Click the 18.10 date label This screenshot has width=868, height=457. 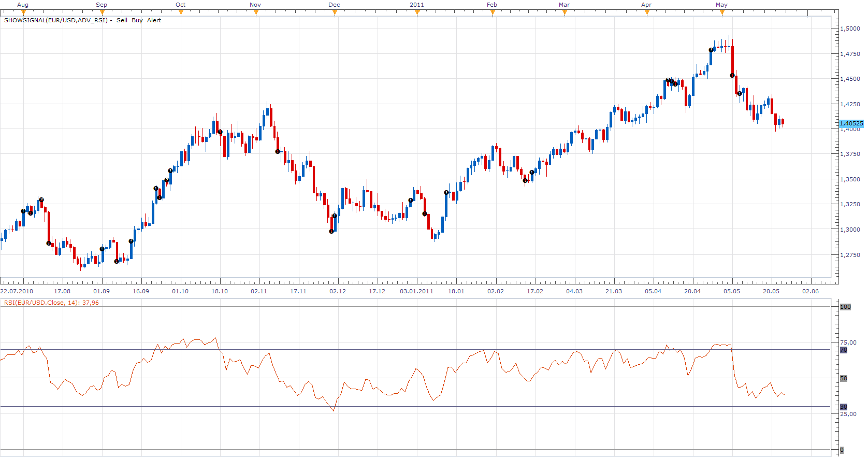pyautogui.click(x=220, y=291)
